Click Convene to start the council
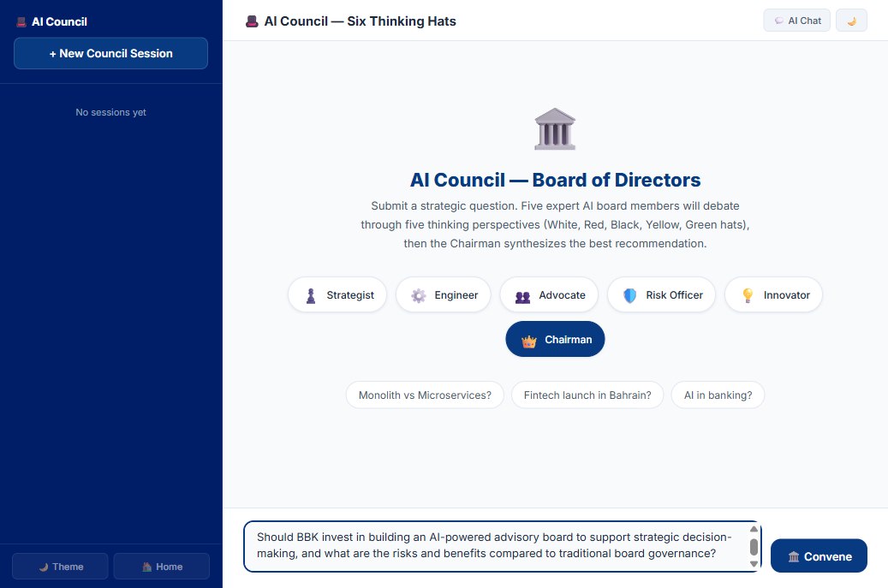The width and height of the screenshot is (888, 588). (x=819, y=556)
